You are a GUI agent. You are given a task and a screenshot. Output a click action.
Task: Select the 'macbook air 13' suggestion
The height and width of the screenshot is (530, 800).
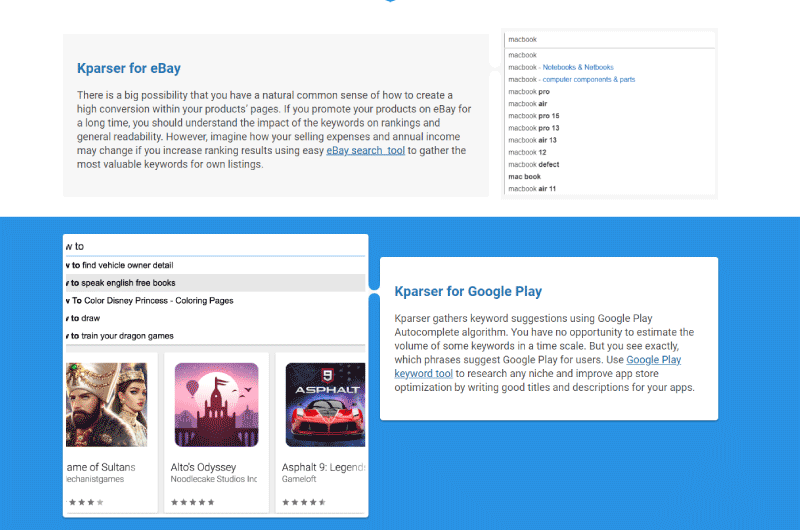coord(532,140)
